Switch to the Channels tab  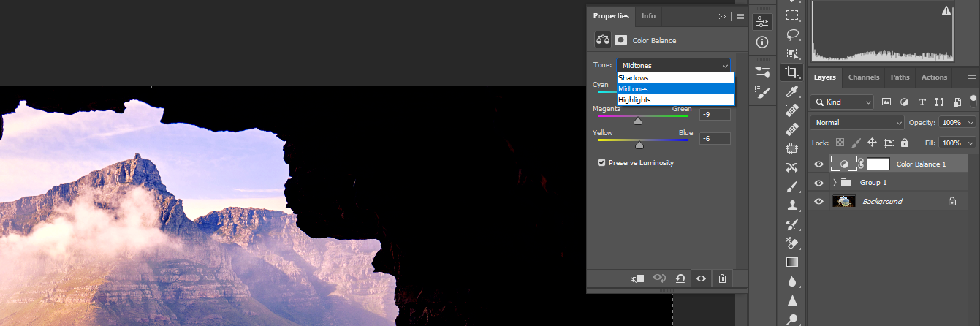[x=864, y=77]
